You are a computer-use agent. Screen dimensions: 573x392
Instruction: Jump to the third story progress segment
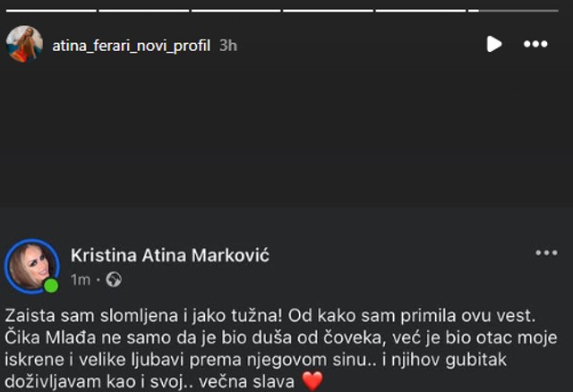(235, 10)
